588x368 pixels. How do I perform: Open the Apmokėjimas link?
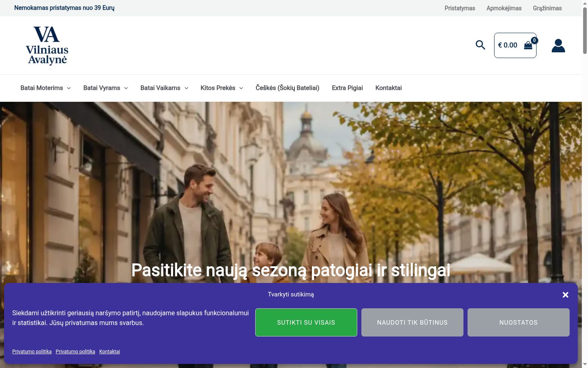point(504,8)
